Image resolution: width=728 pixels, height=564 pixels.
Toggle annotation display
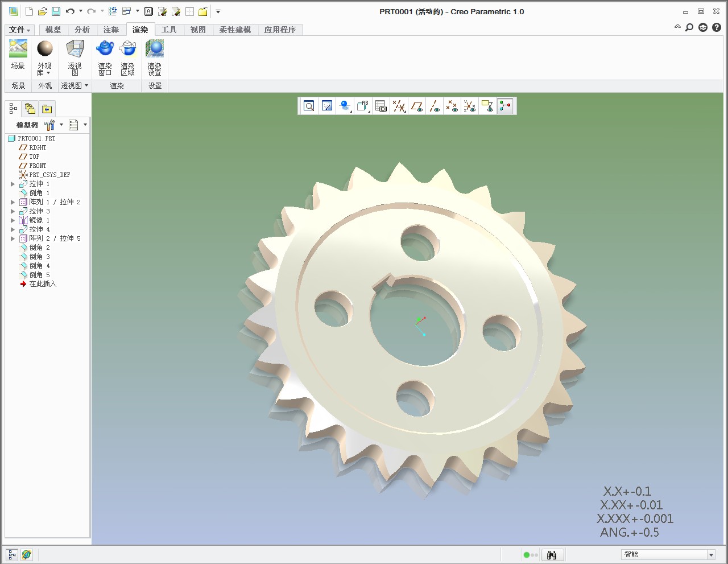tap(487, 106)
